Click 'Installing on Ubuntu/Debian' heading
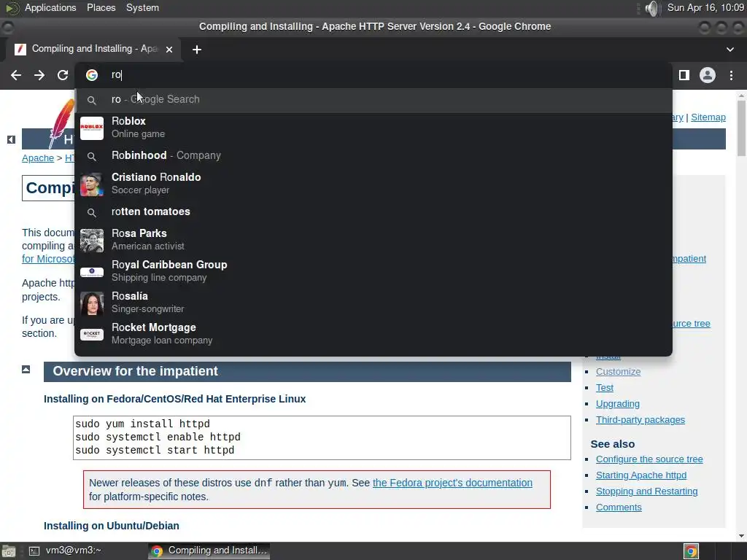 point(112,526)
